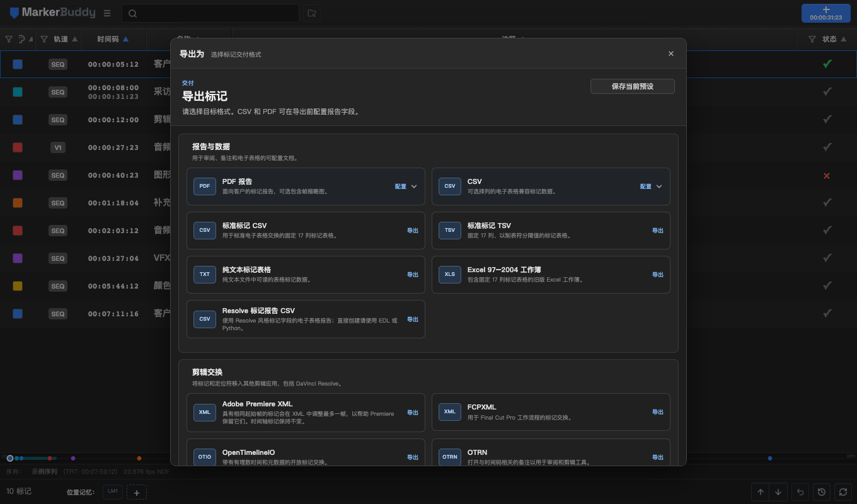
Task: Select the orange marker on the bottom timeline
Action: (139, 458)
